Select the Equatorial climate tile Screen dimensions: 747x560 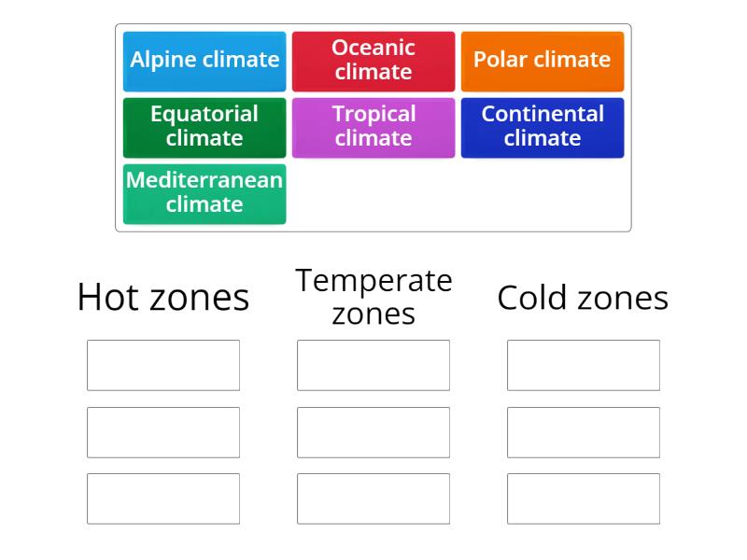coord(204,127)
